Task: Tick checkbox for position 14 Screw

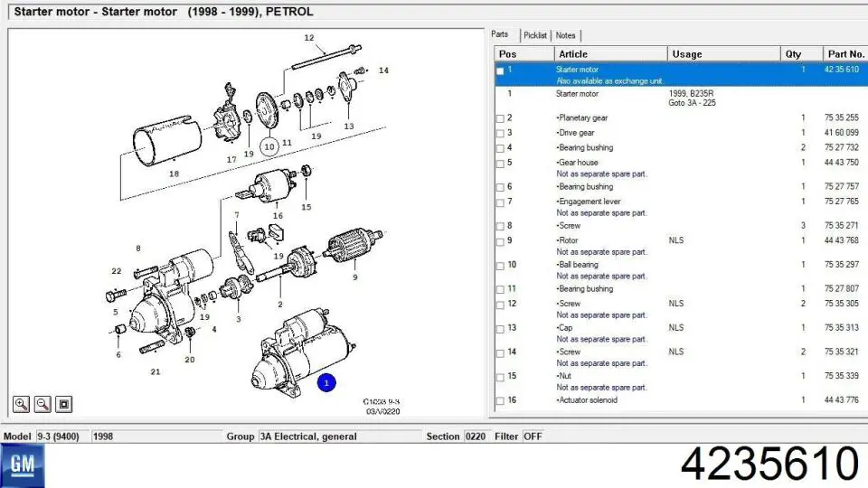Action: coord(500,353)
